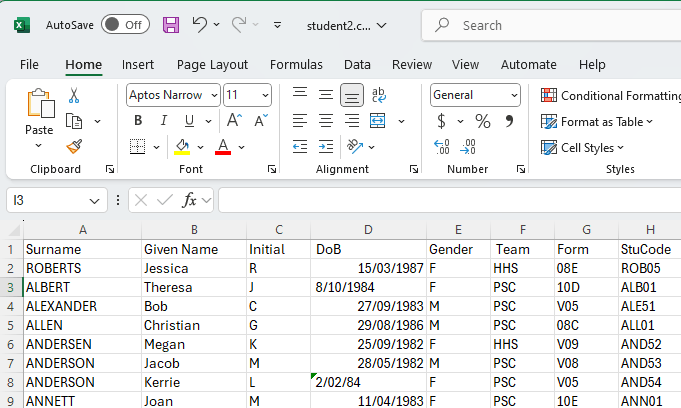681x408 pixels.
Task: Align text left
Action: pyautogui.click(x=300, y=120)
